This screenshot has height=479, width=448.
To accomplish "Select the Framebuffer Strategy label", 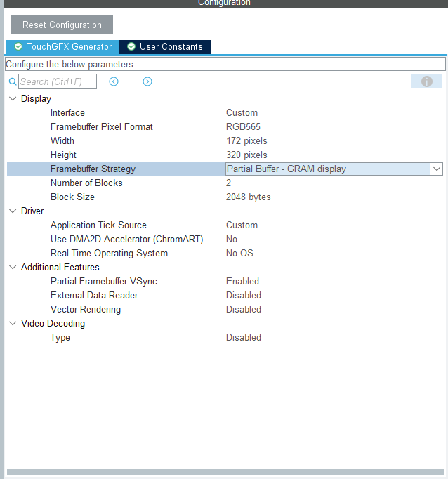I will coord(93,169).
